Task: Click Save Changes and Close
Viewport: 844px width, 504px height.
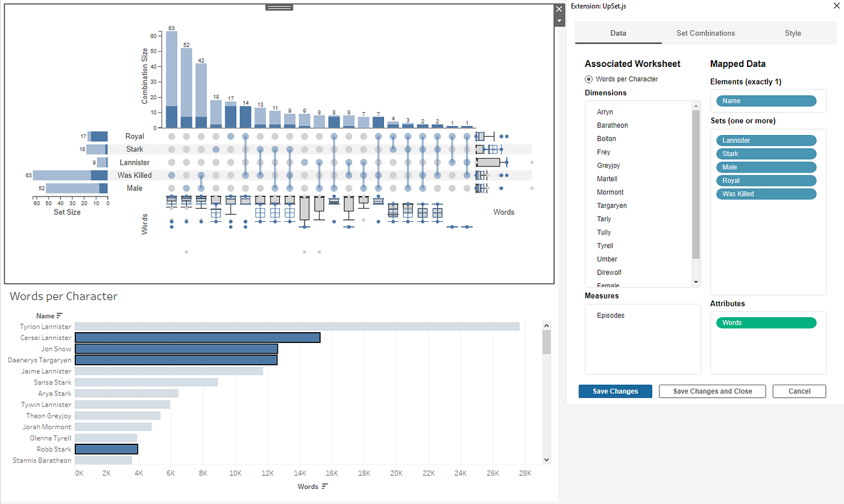Action: pyautogui.click(x=712, y=391)
